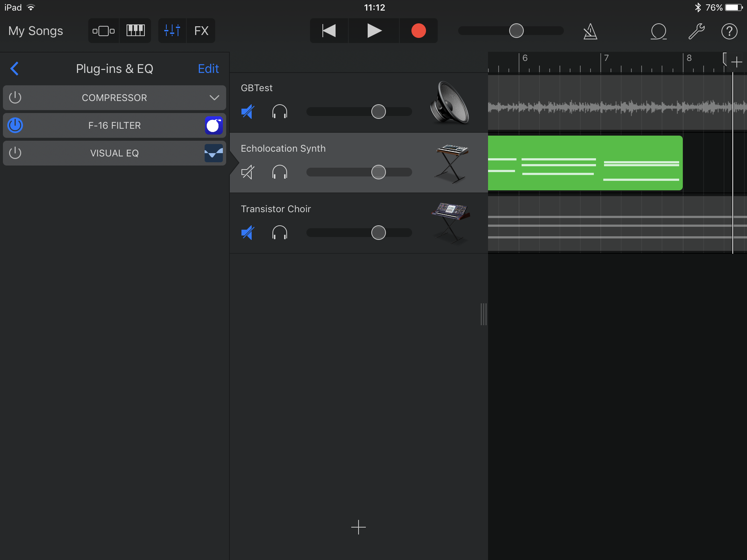
Task: Mute the Echolocation Synth track
Action: (x=248, y=172)
